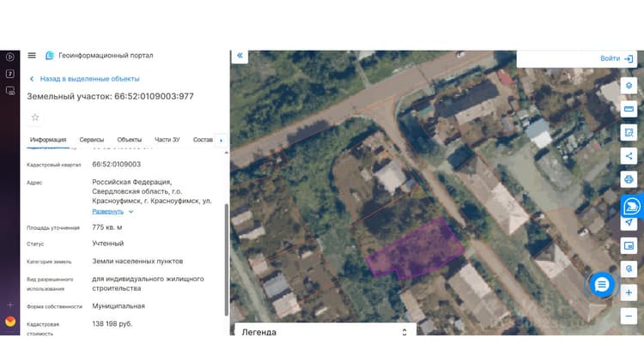The image size is (644, 362).
Task: Click the Геоинформационный портал logo icon
Action: (50, 56)
